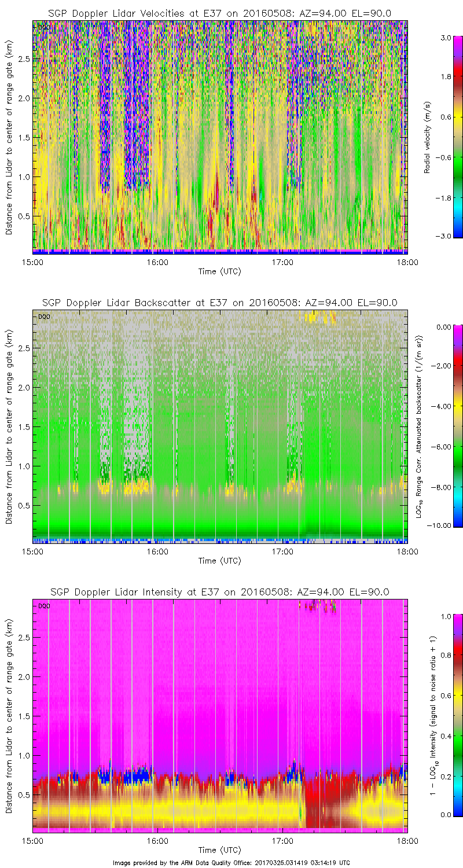Click the DQO marker in the intensity plot corner
The width and height of the screenshot is (463, 868).
[x=43, y=606]
